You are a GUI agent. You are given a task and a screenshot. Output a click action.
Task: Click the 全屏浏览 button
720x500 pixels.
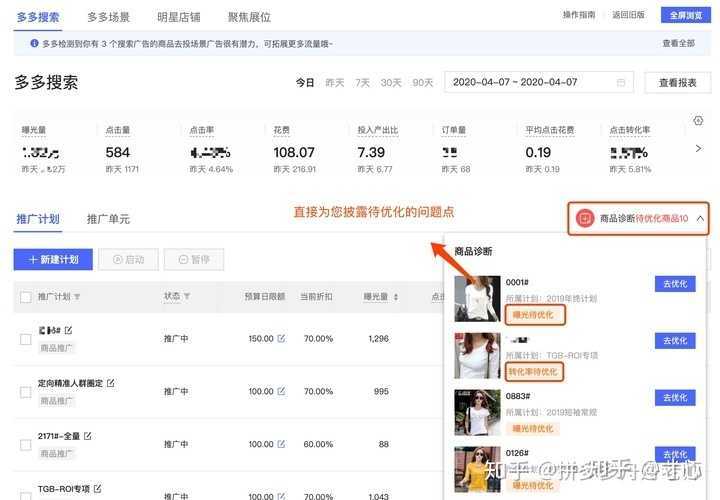pyautogui.click(x=686, y=15)
